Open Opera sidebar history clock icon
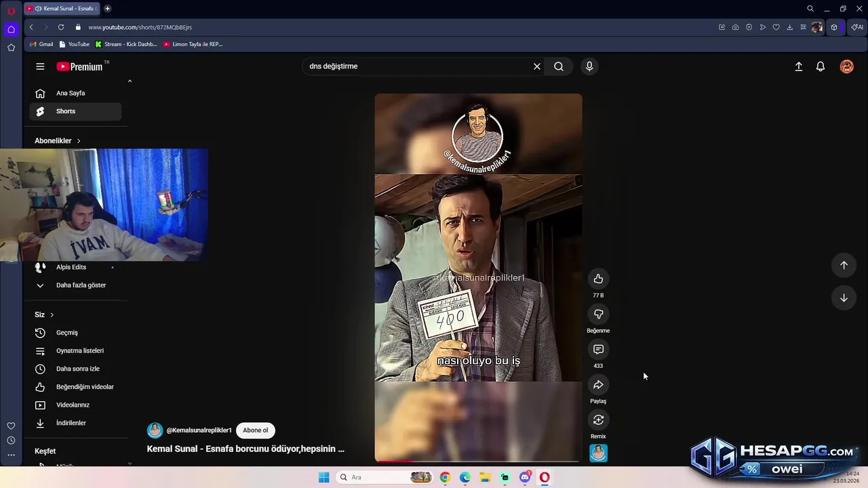The image size is (868, 488). (x=11, y=441)
